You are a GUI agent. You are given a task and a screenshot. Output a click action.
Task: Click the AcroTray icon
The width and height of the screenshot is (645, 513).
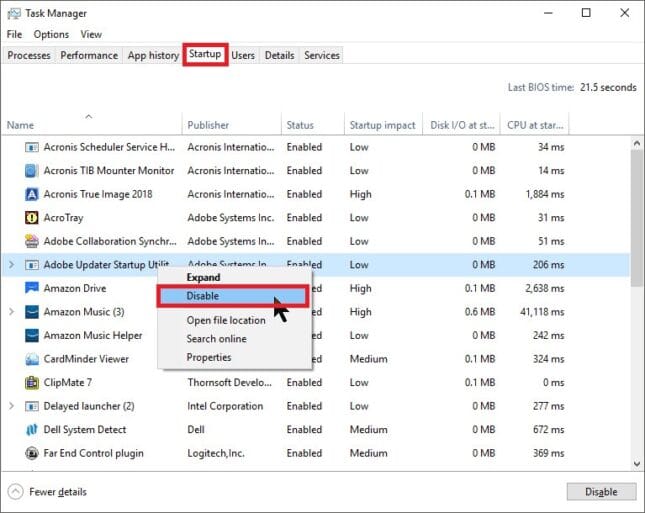[32, 218]
